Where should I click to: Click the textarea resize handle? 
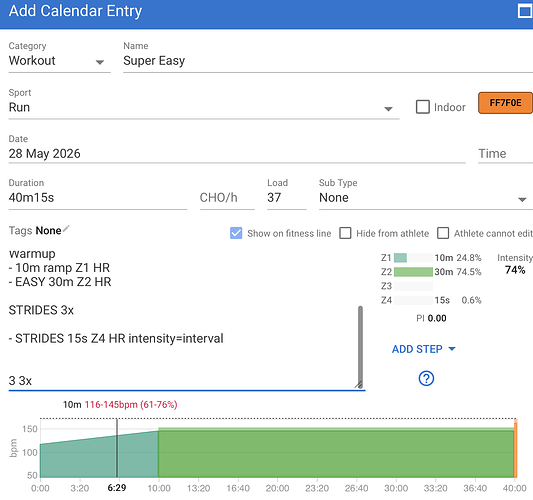click(x=359, y=384)
